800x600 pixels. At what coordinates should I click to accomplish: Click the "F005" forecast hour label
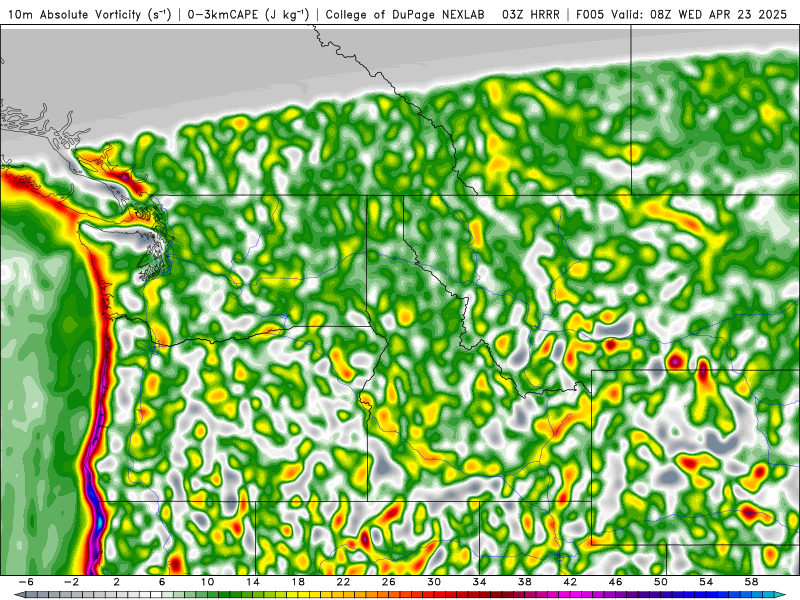pos(590,14)
